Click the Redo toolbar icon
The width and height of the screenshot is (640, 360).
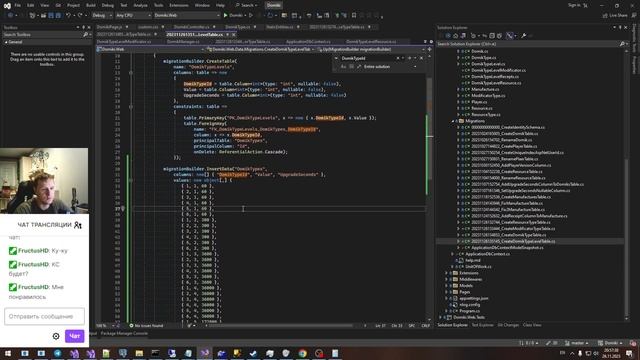pos(80,16)
